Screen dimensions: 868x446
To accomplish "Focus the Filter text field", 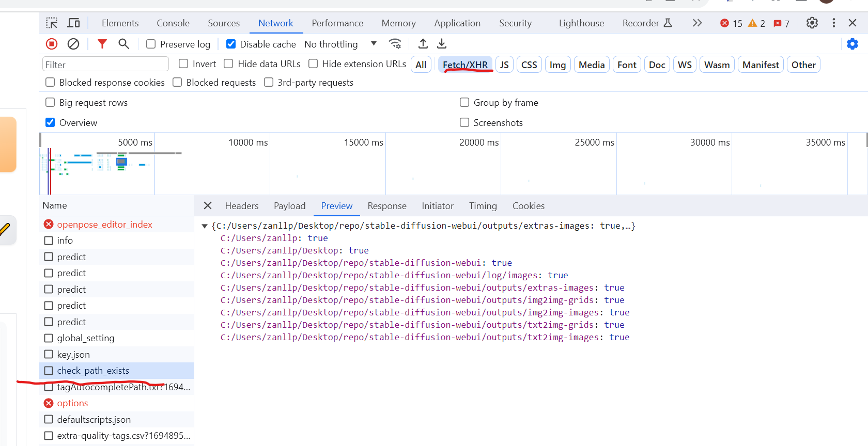I will click(x=105, y=65).
